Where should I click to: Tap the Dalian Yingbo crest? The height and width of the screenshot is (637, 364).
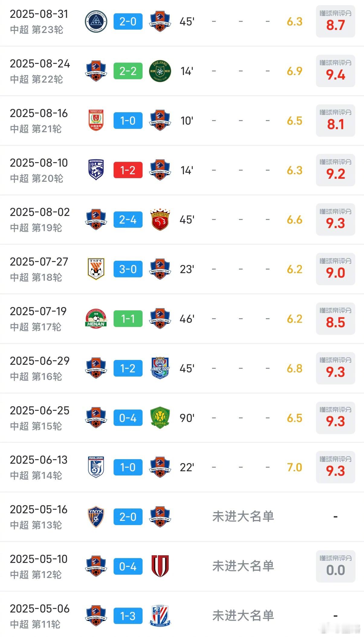[x=96, y=467]
